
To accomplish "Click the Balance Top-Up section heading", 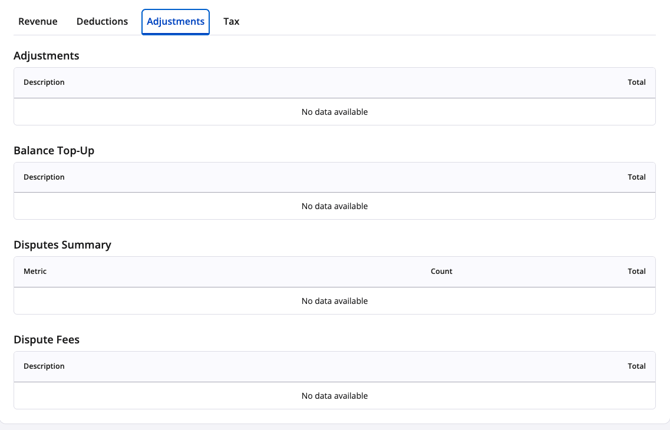I will (x=54, y=150).
